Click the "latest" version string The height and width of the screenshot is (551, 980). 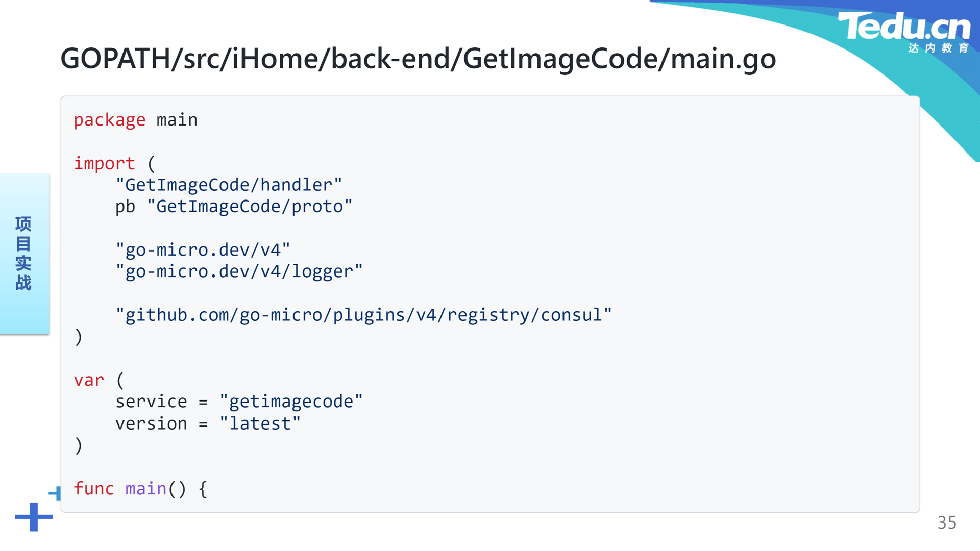pyautogui.click(x=260, y=423)
